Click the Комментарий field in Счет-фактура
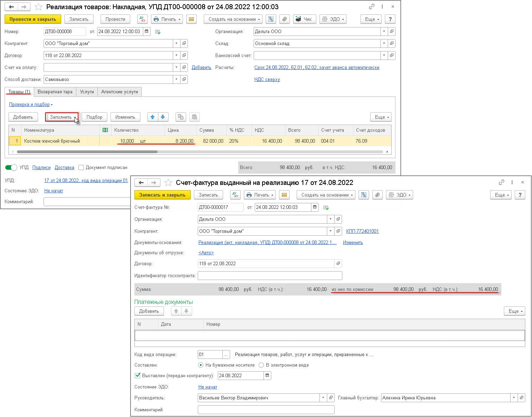 click(266, 410)
